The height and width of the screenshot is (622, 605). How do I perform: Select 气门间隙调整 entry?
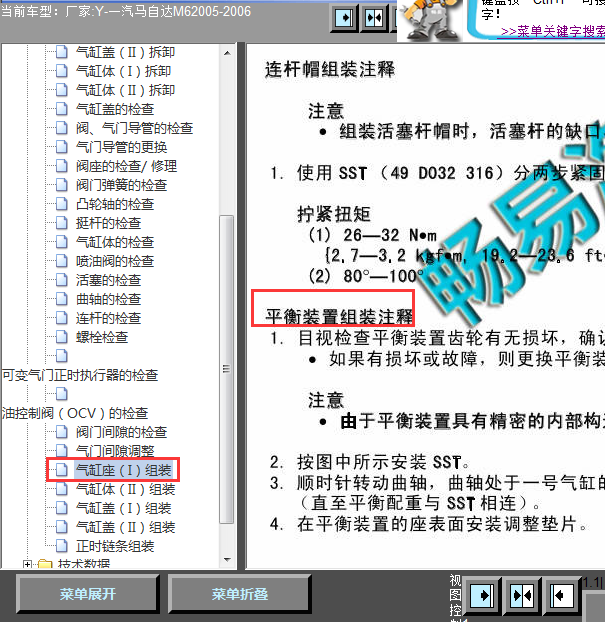115,451
